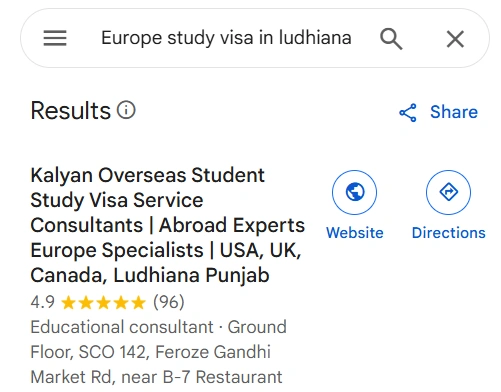Open the hamburger menu
Viewport: 501px width, 392px height.
click(55, 38)
